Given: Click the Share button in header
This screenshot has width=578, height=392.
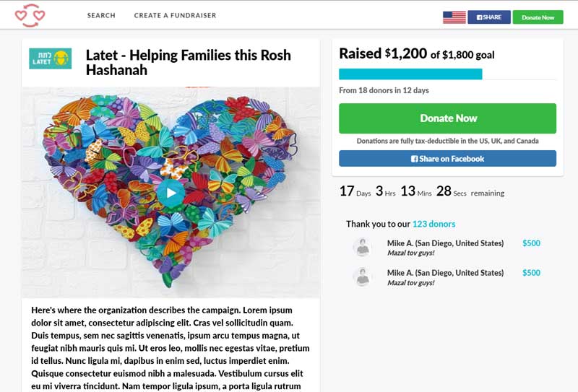Looking at the screenshot, I should pos(489,17).
